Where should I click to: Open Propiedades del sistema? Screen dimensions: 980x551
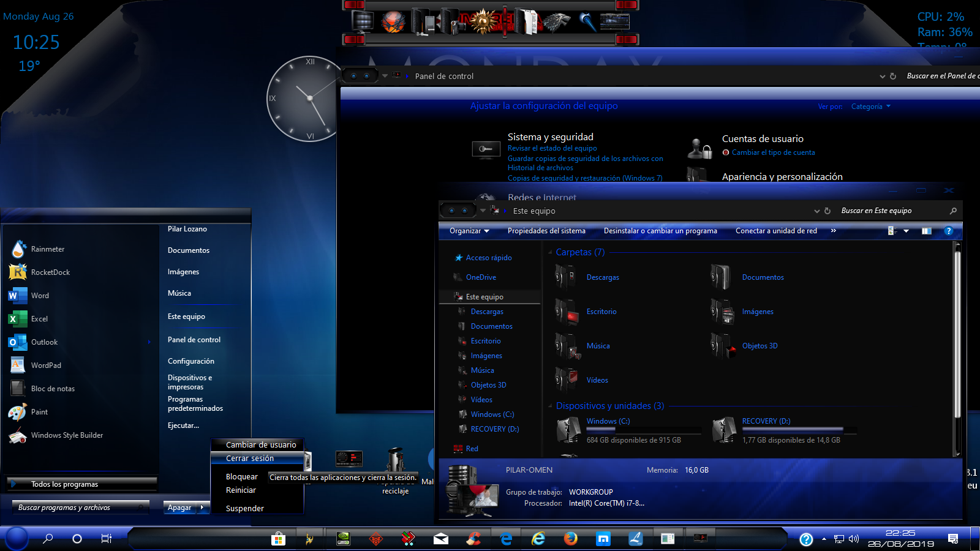click(x=546, y=231)
